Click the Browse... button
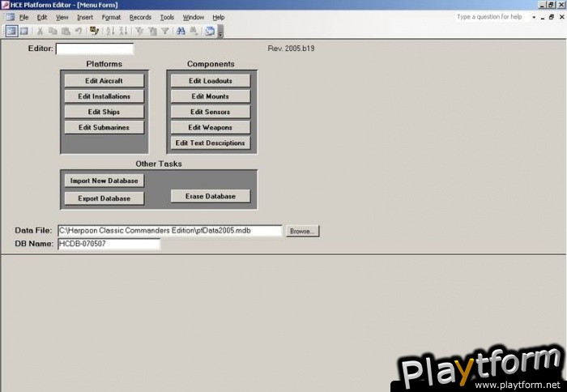567x392 pixels. coord(302,231)
